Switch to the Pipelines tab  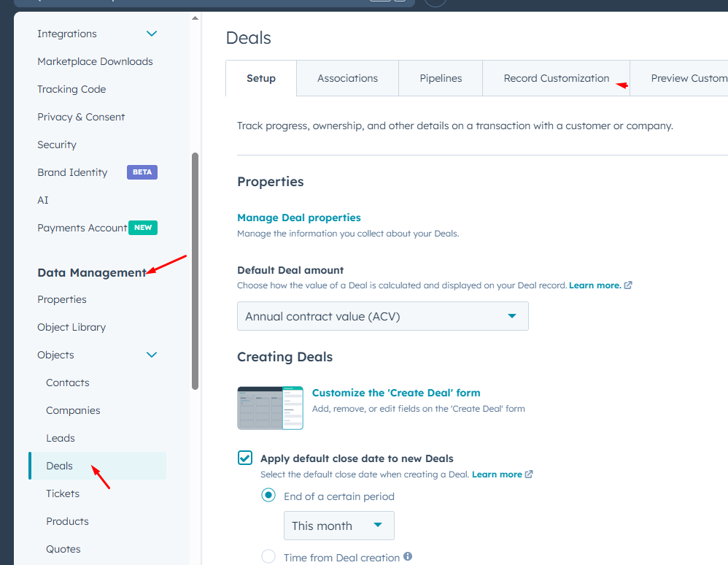click(x=441, y=78)
